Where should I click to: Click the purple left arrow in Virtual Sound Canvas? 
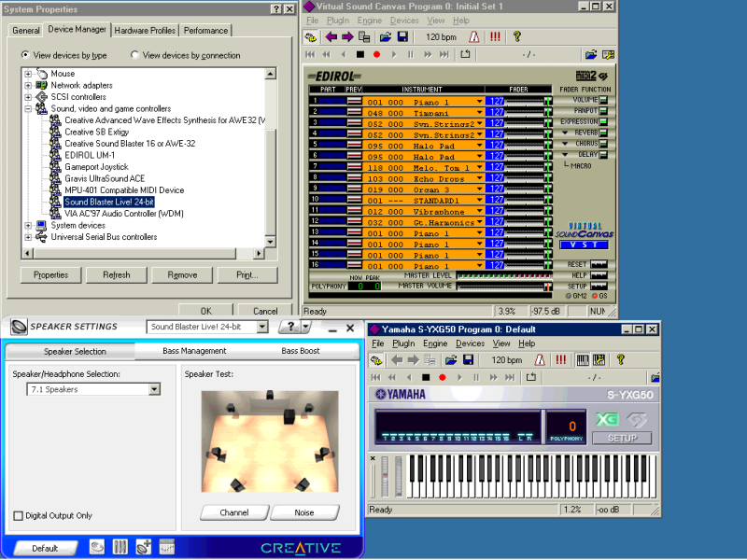point(331,36)
